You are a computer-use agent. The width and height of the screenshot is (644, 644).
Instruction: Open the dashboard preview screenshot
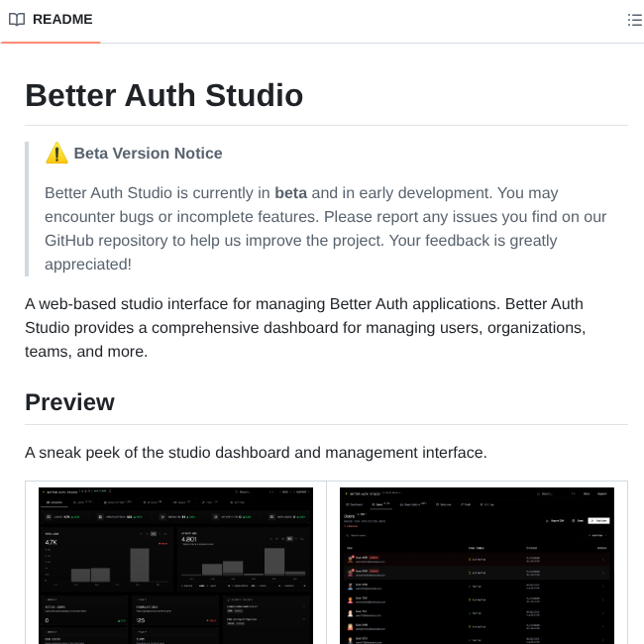[175, 566]
